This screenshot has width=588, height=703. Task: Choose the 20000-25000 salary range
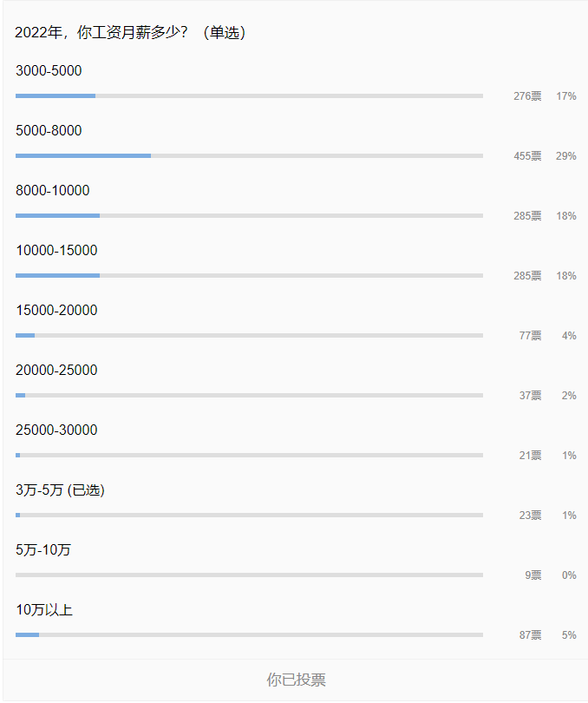pyautogui.click(x=56, y=371)
